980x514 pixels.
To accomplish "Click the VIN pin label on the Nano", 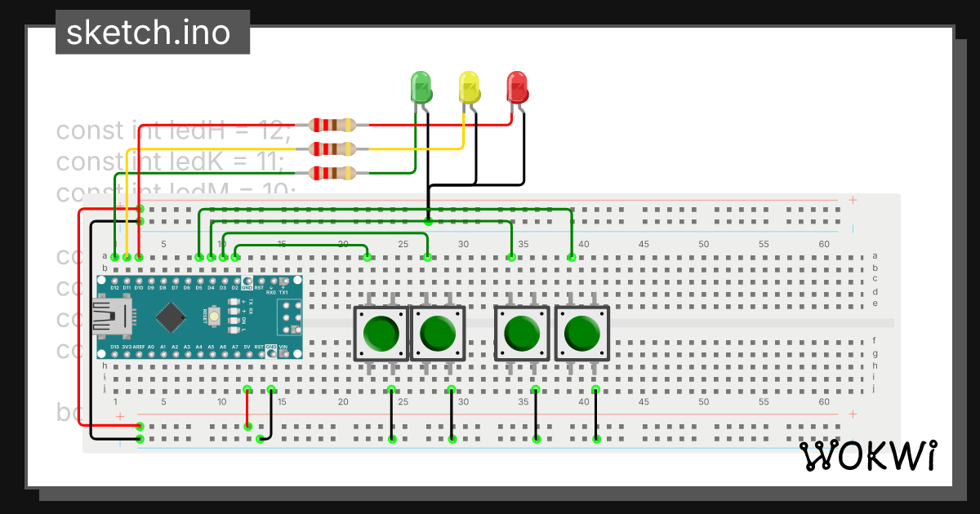I will tap(283, 348).
